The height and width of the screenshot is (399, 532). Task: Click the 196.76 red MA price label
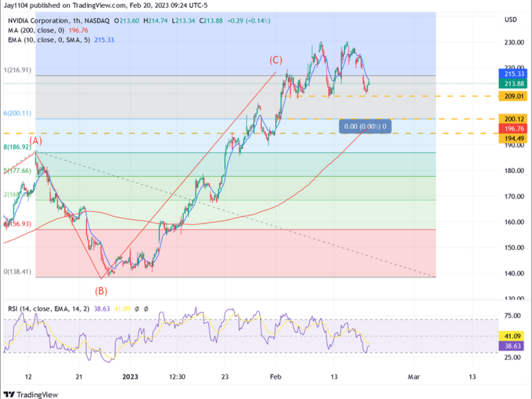(x=513, y=129)
